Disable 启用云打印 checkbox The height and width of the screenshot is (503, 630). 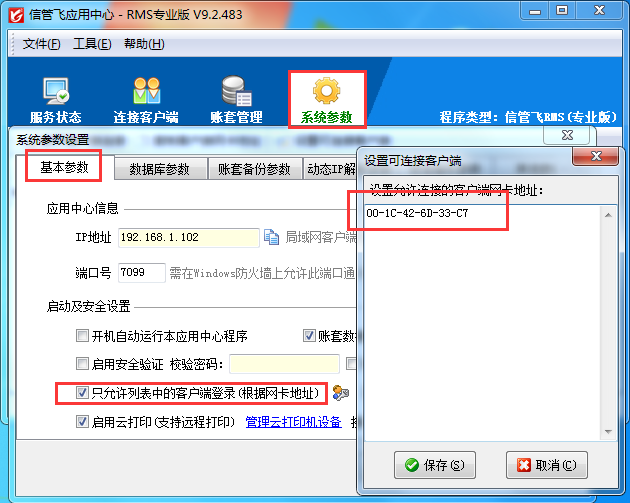82,422
